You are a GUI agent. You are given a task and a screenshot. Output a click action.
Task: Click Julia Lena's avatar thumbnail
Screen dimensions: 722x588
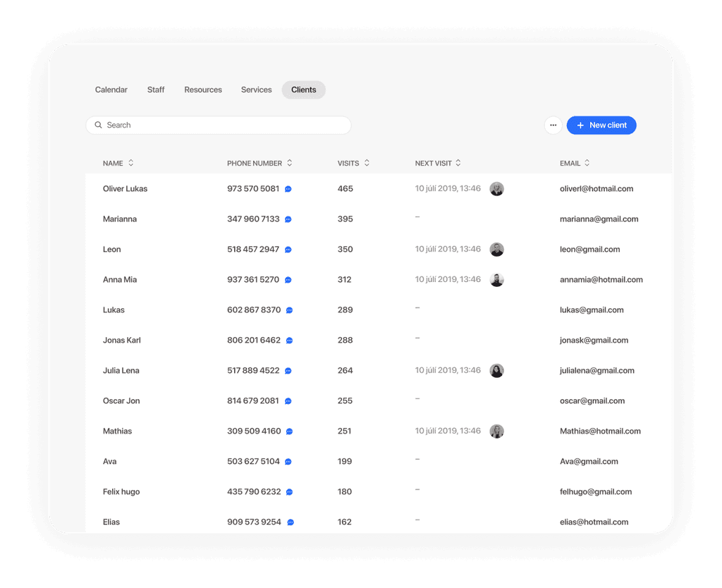pos(497,370)
